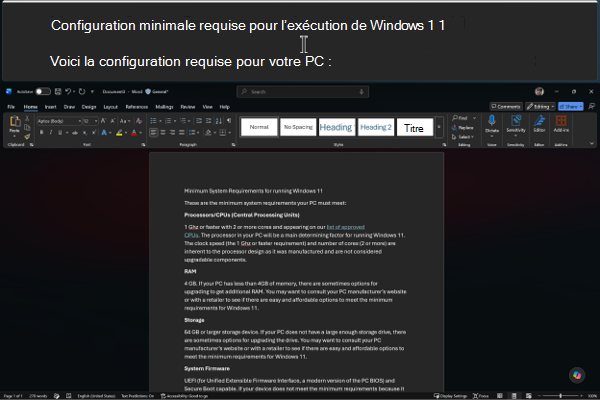Justify the text

(181, 132)
